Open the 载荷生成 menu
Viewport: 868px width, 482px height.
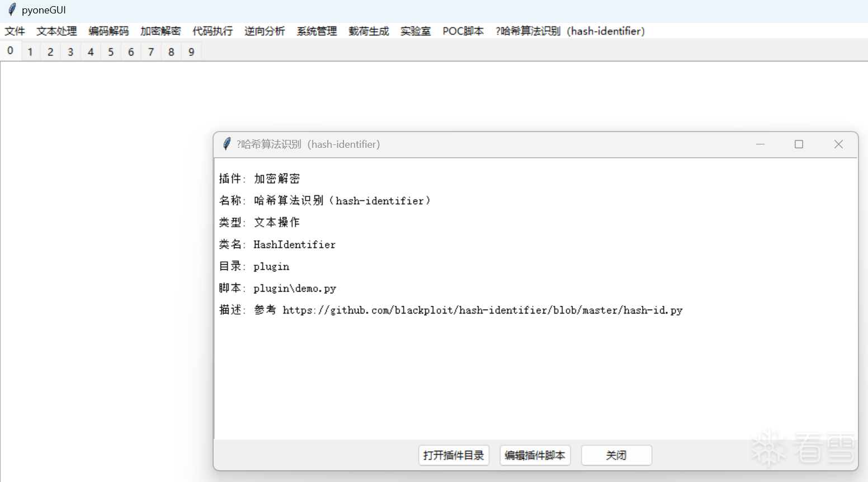click(369, 31)
